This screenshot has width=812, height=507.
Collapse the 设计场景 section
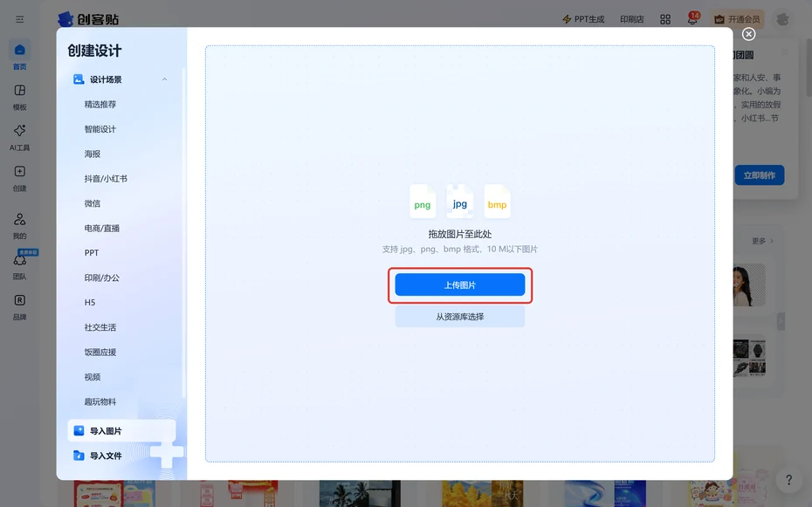point(164,79)
